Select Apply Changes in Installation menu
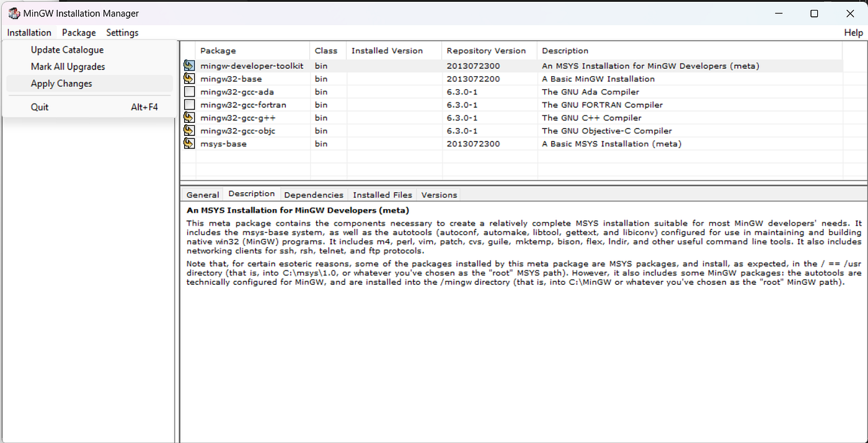The height and width of the screenshot is (443, 868). [89, 83]
